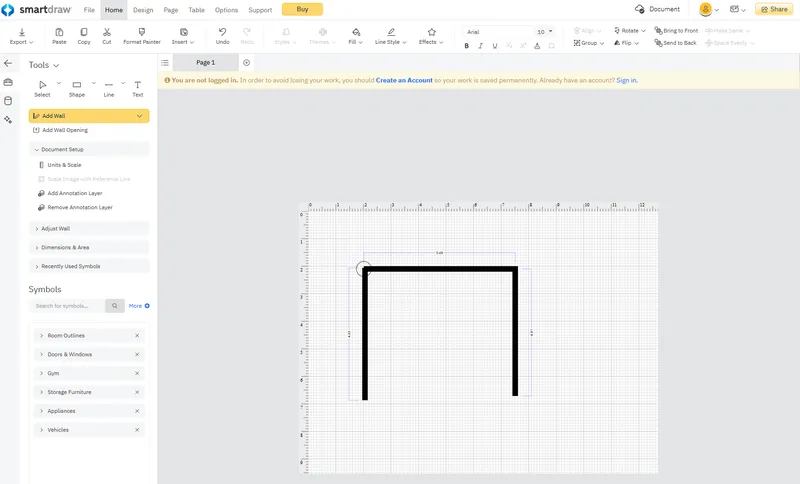Open the Flip dropdown
Screen dimensions: 800x484
pos(626,43)
